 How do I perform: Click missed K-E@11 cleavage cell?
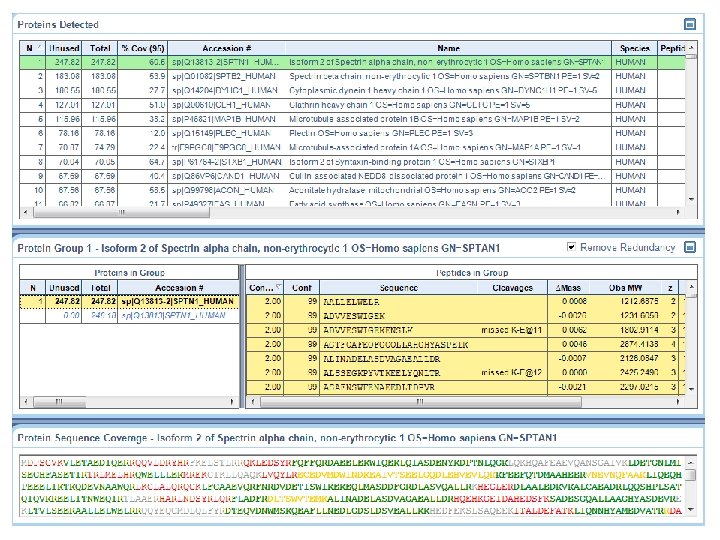coord(512,330)
